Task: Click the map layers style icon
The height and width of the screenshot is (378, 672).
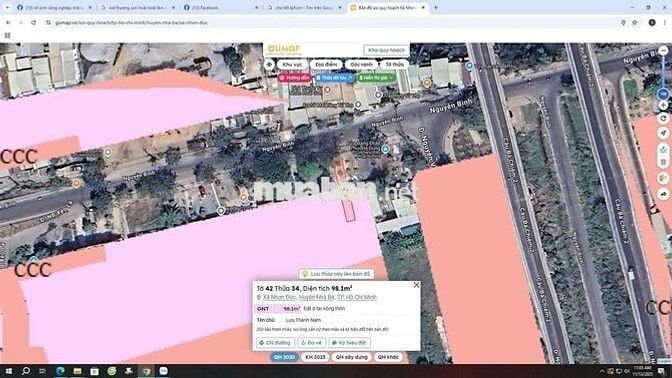Action: (663, 178)
